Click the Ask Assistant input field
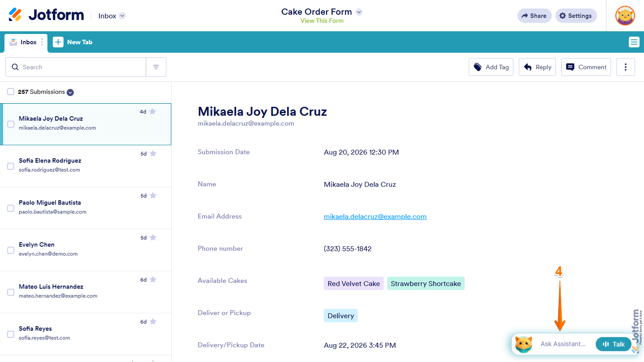This screenshot has width=644, height=362. [x=563, y=344]
